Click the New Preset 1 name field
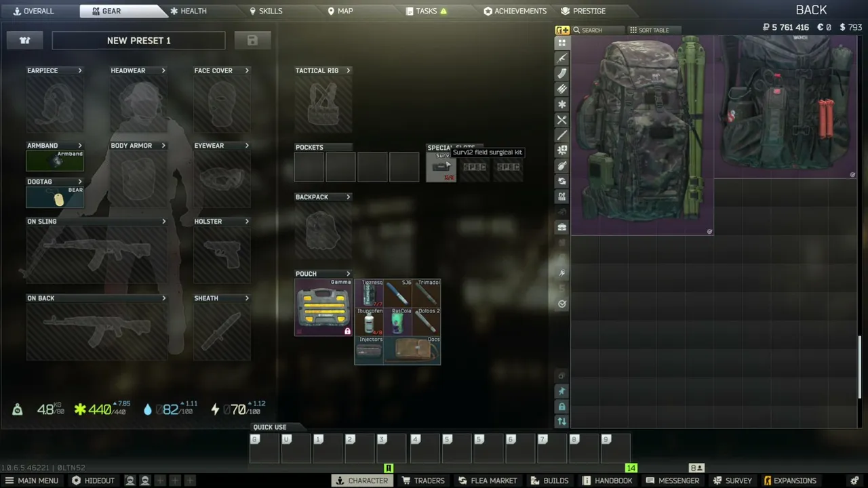This screenshot has width=868, height=488. click(x=138, y=41)
